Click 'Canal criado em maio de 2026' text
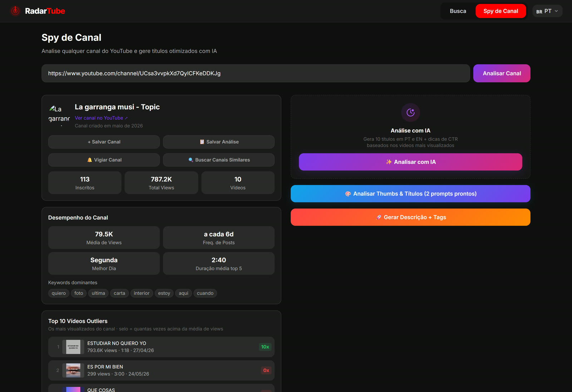The width and height of the screenshot is (572, 392). pyautogui.click(x=109, y=126)
